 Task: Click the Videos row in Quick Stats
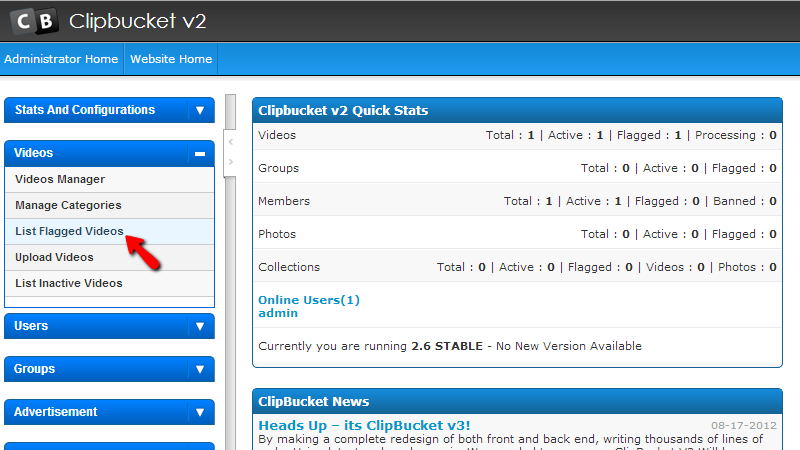(x=517, y=135)
